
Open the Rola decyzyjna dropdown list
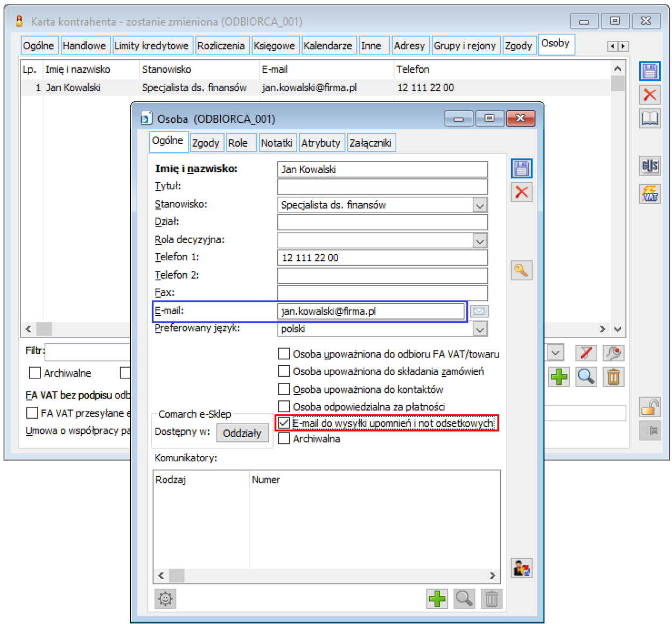[x=480, y=240]
